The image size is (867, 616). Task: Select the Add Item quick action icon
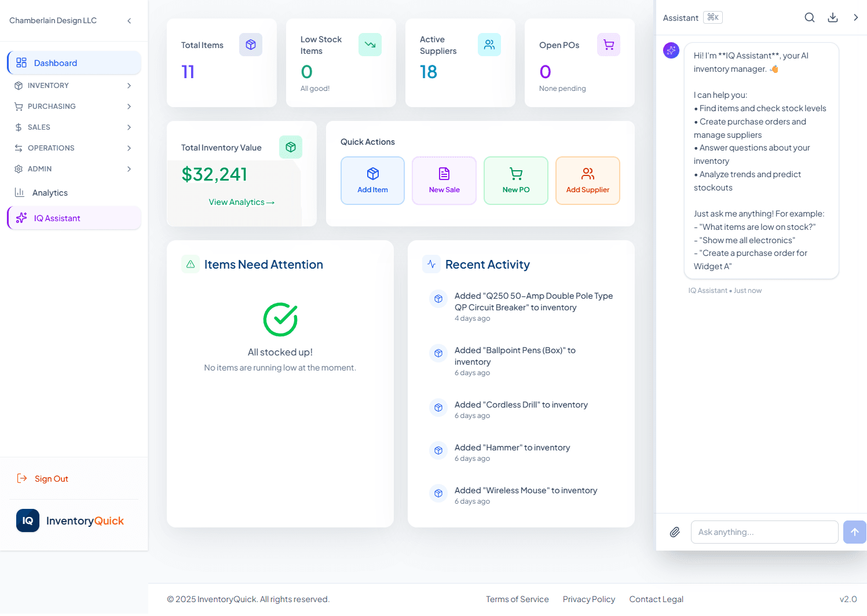pyautogui.click(x=372, y=173)
